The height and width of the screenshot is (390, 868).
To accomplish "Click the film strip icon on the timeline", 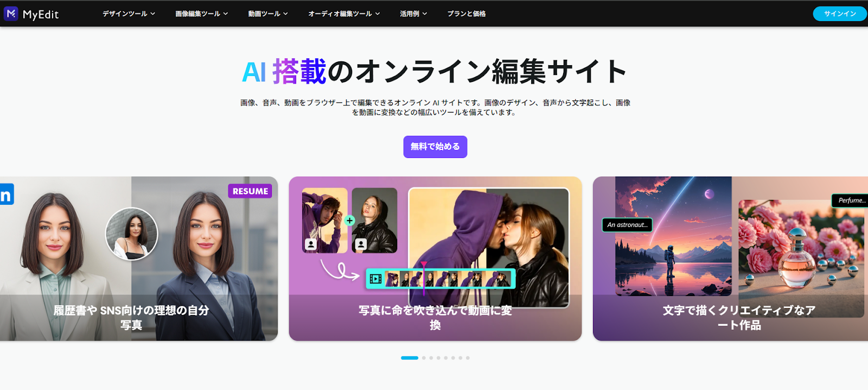I will [x=375, y=279].
